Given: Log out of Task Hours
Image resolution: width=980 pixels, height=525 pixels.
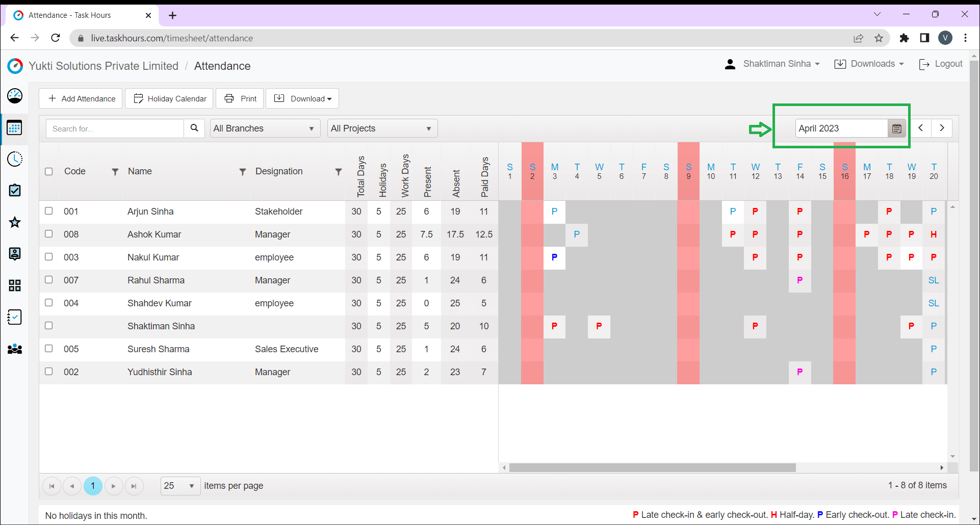Looking at the screenshot, I should 941,64.
